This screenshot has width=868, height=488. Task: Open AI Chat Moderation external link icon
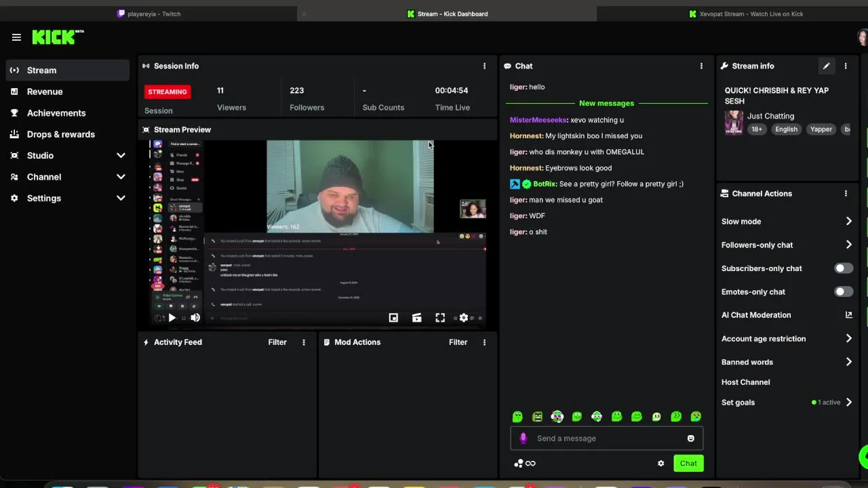coord(848,315)
